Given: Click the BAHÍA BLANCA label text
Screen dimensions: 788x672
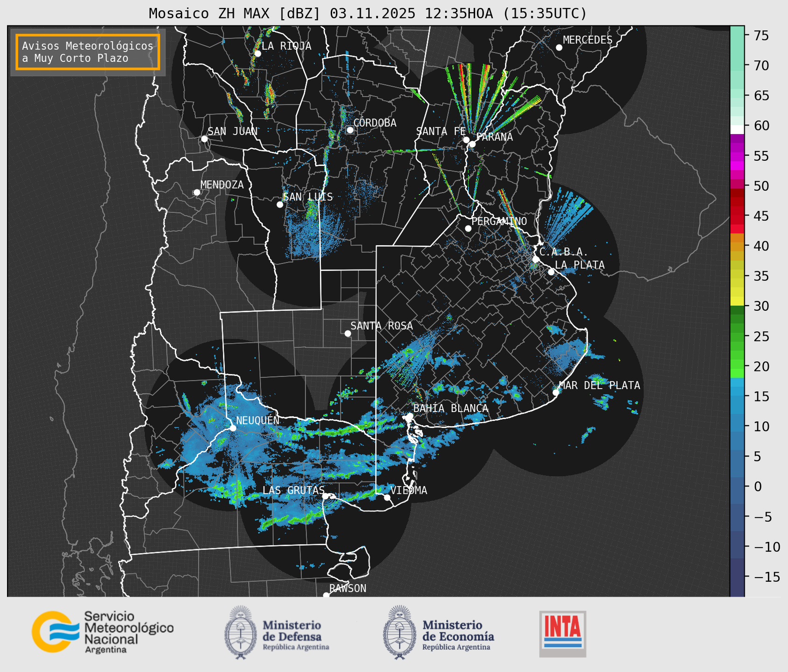Looking at the screenshot, I should pyautogui.click(x=451, y=408).
